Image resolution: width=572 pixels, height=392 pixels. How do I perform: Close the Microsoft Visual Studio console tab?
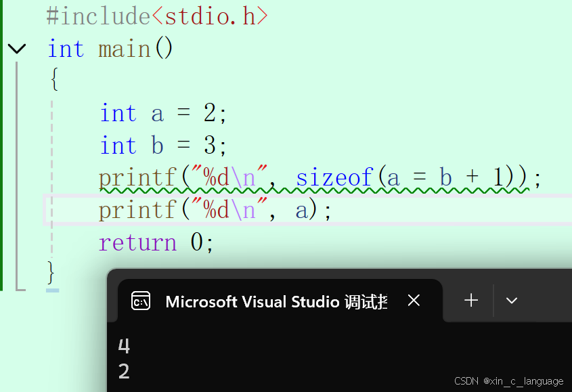[x=414, y=301]
